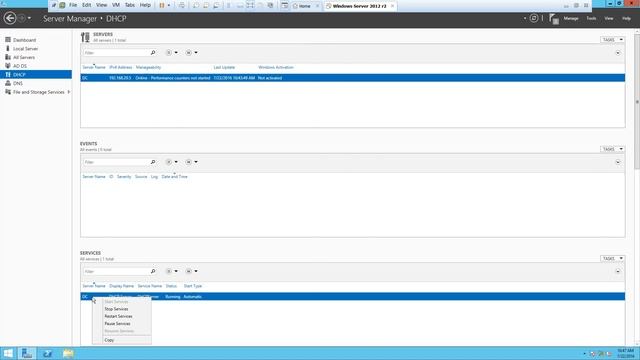Click the notifications flag icon
This screenshot has width=640, height=360.
point(553,19)
